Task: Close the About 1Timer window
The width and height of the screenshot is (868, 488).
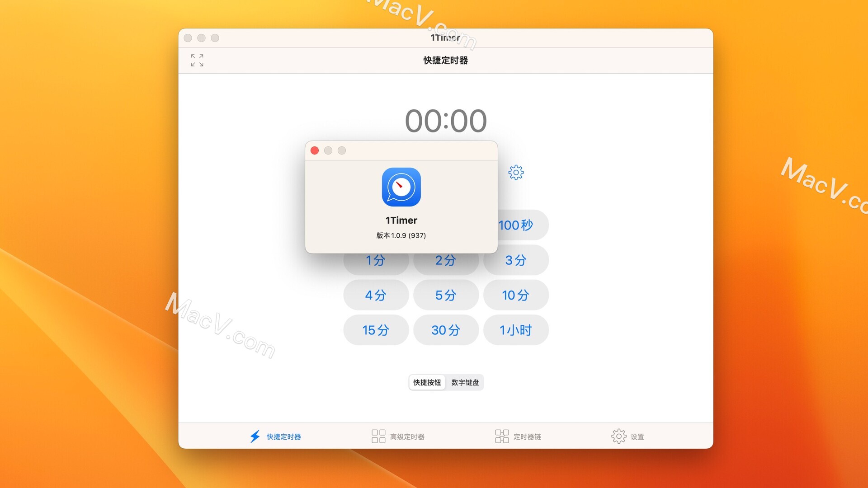Action: (x=315, y=150)
